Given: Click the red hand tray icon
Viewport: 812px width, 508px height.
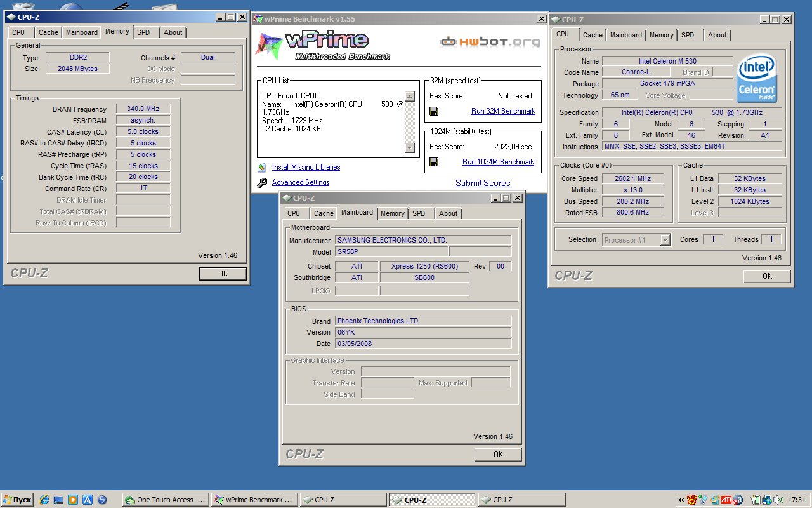Looking at the screenshot, I should (692, 500).
